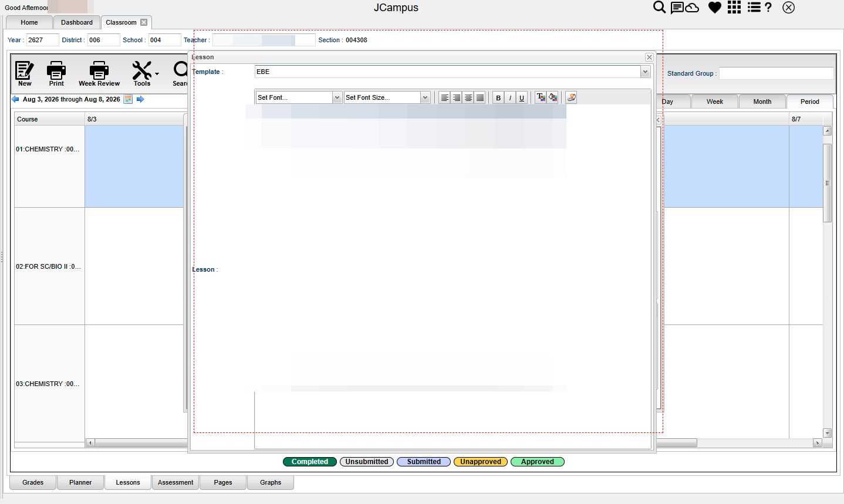Click the heart favorites icon
Viewport: 844px width, 504px height.
pyautogui.click(x=714, y=8)
